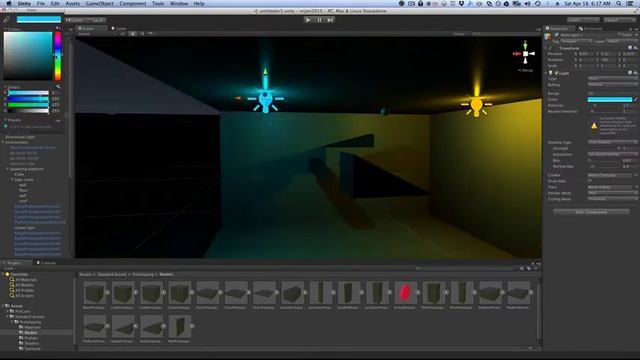Collapse the Standard Assets folder
The image size is (640, 360).
[x=7, y=316]
